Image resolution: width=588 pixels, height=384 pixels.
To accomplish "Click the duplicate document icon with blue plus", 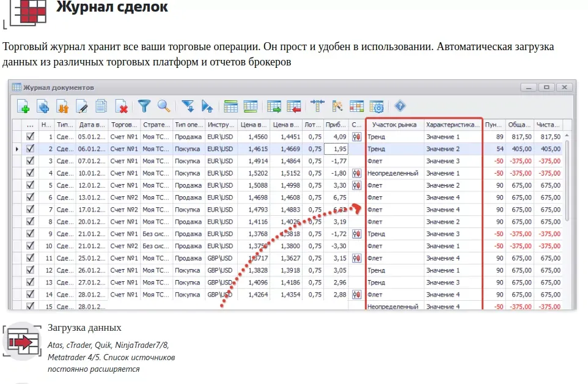I will (x=43, y=106).
